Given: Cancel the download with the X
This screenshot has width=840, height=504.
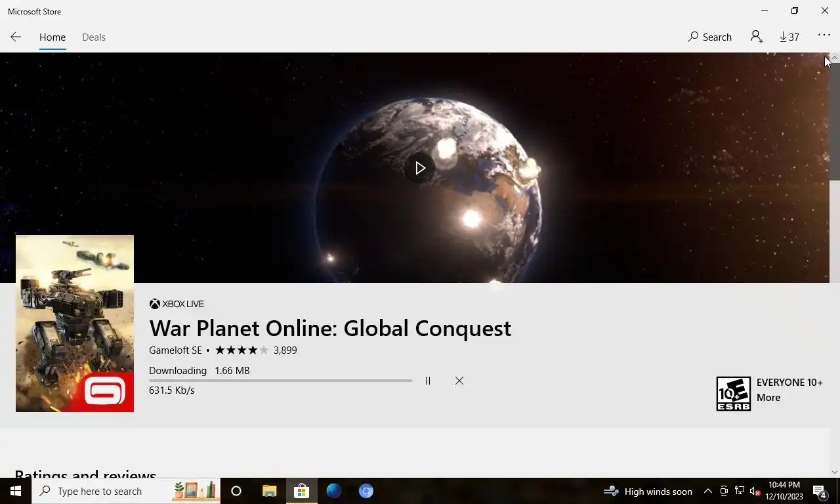Looking at the screenshot, I should pos(459,381).
